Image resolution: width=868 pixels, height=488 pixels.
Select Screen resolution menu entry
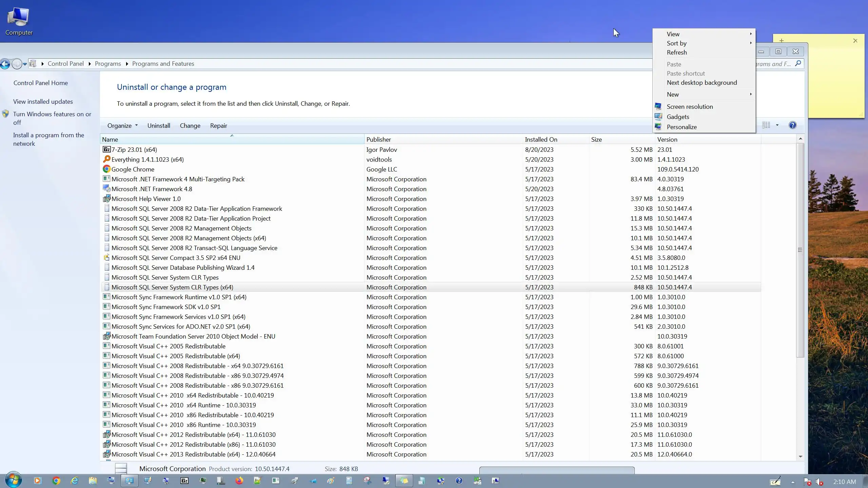690,107
